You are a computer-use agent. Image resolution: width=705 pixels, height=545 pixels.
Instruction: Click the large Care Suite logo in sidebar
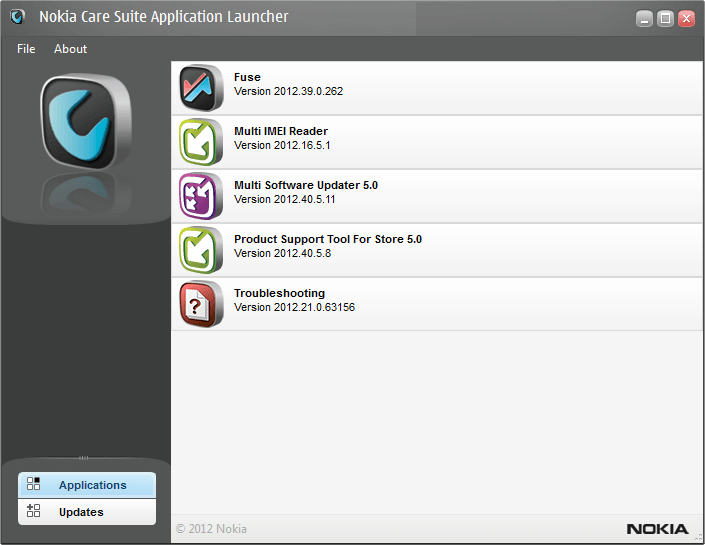[x=86, y=121]
